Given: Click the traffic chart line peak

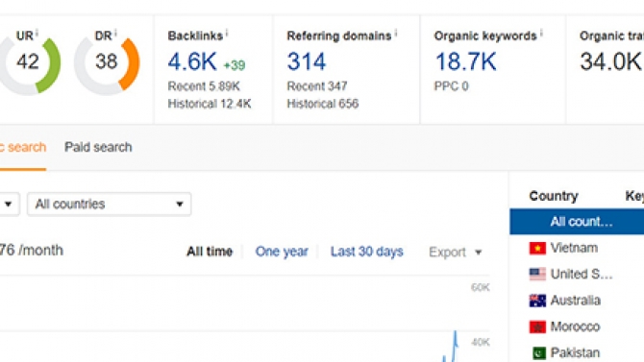Looking at the screenshot, I should click(455, 332).
